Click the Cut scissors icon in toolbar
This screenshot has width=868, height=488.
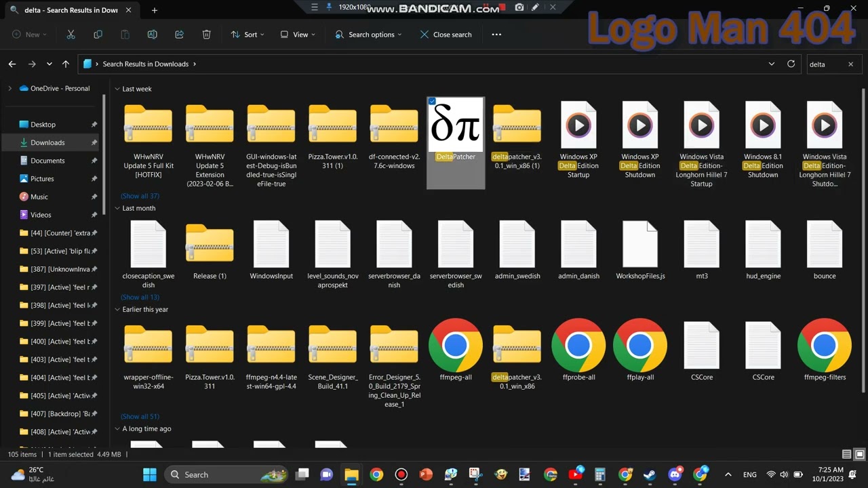coord(71,35)
